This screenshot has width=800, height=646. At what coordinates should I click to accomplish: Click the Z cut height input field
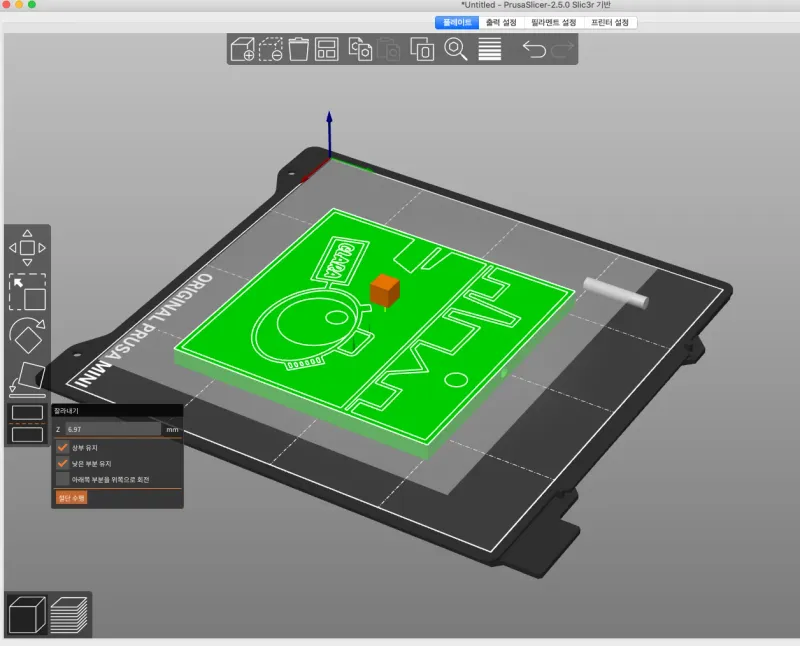[x=113, y=430]
